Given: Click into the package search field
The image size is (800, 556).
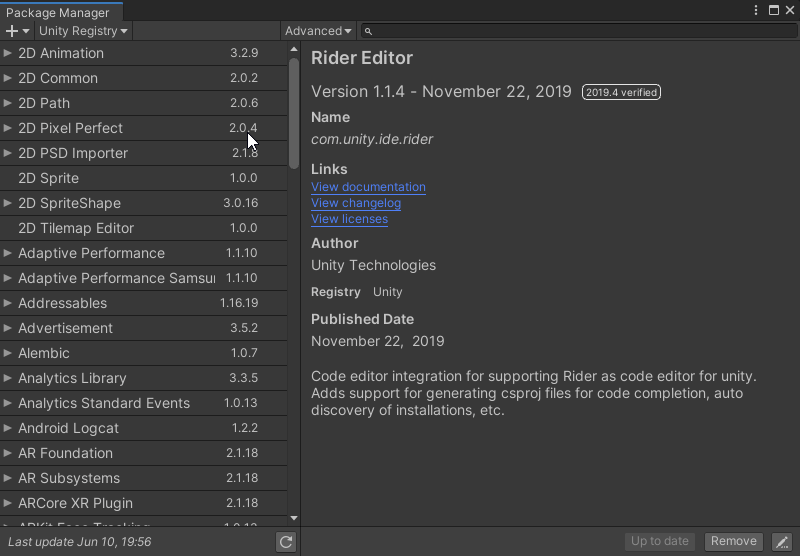Looking at the screenshot, I should click(580, 31).
